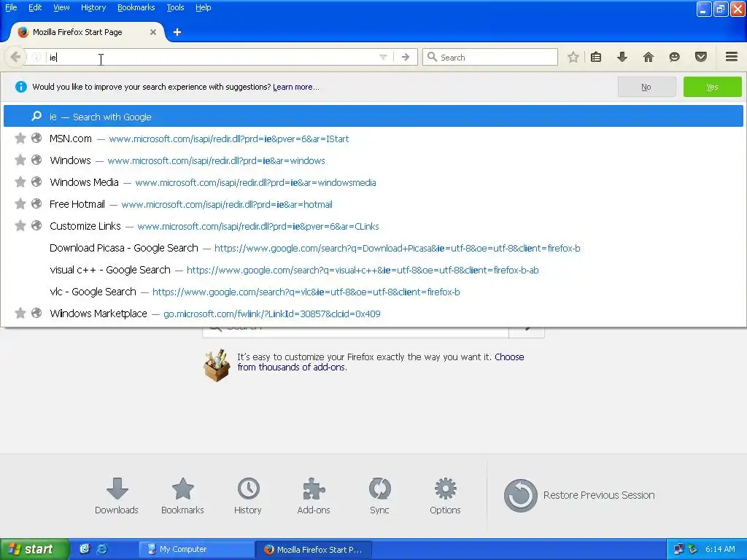Click the network connection tray icon
Screen dimensions: 747x560
(678, 549)
